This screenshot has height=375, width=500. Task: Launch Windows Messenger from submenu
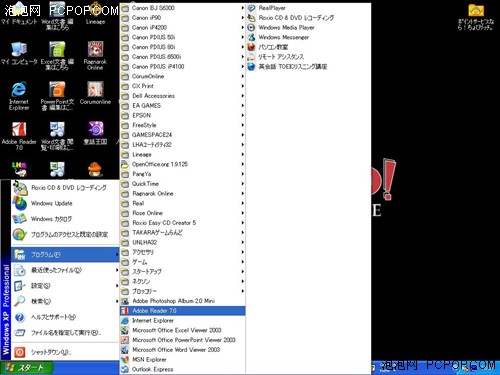(308, 37)
